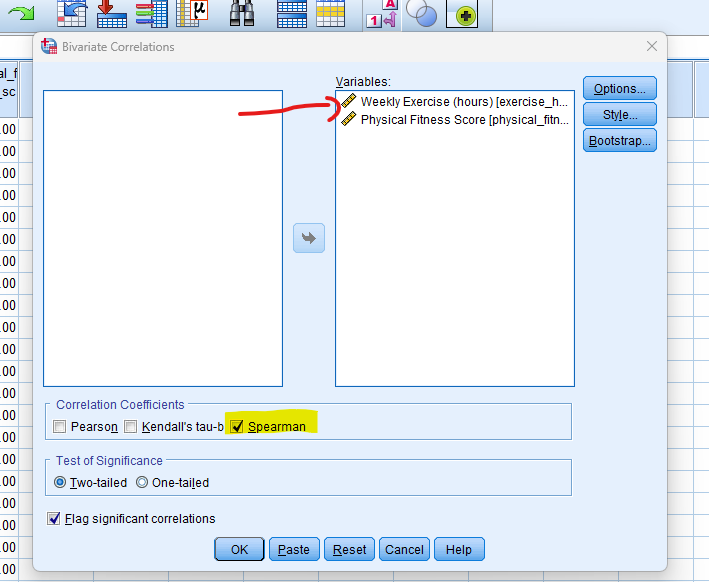Click the arrow button between variable lists
This screenshot has width=709, height=582.
coord(309,238)
